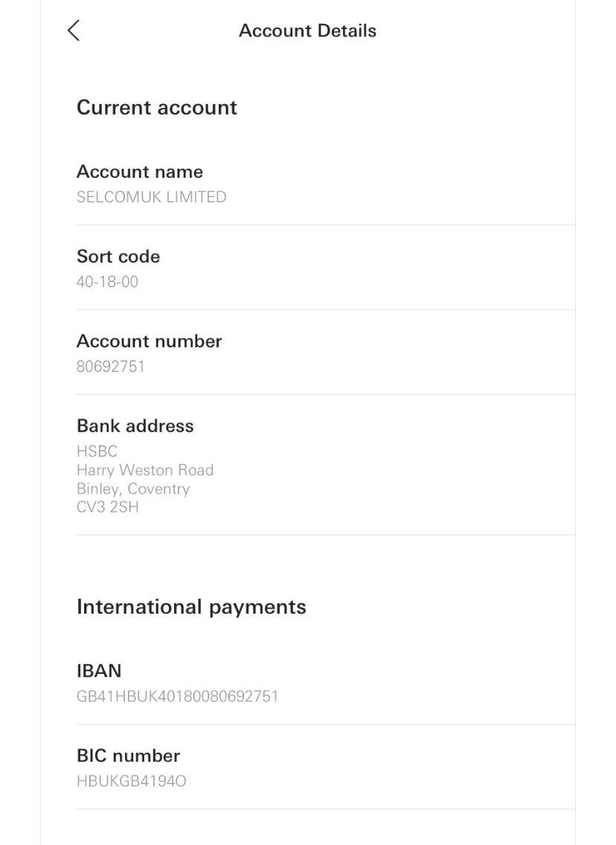Click the BIC number label
Image resolution: width=616 pixels, height=845 pixels.
pyautogui.click(x=128, y=756)
